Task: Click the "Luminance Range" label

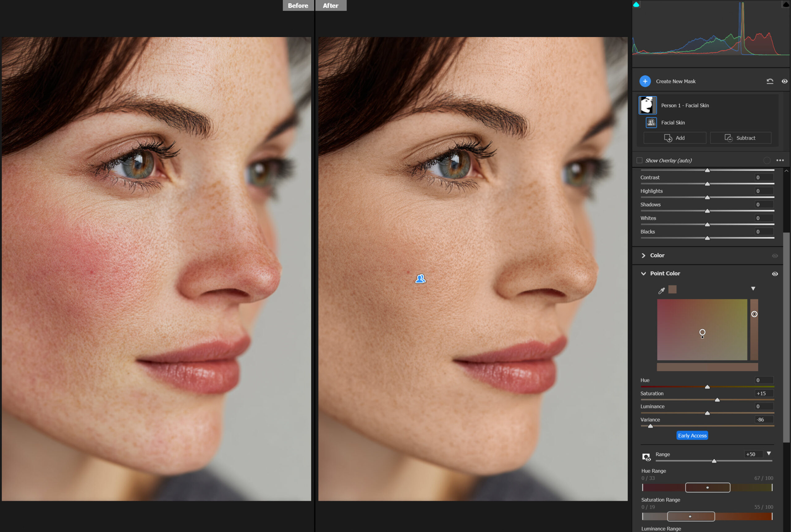Action: click(x=661, y=528)
